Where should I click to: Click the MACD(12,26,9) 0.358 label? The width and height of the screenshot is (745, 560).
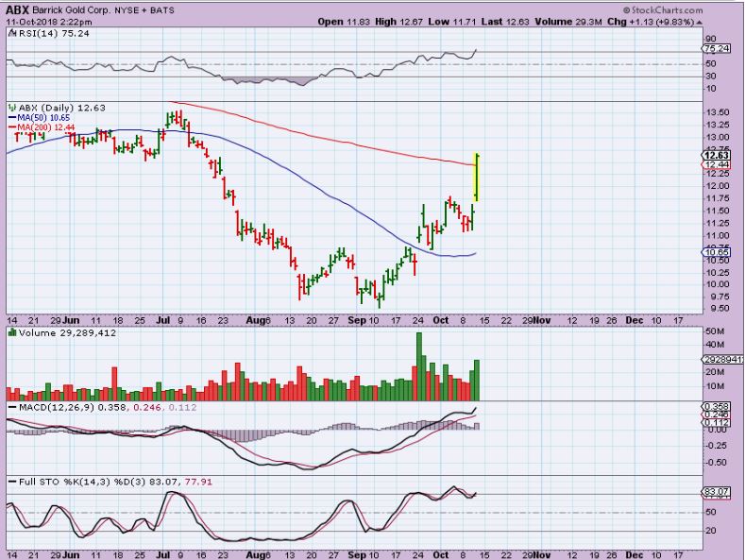[x=73, y=407]
